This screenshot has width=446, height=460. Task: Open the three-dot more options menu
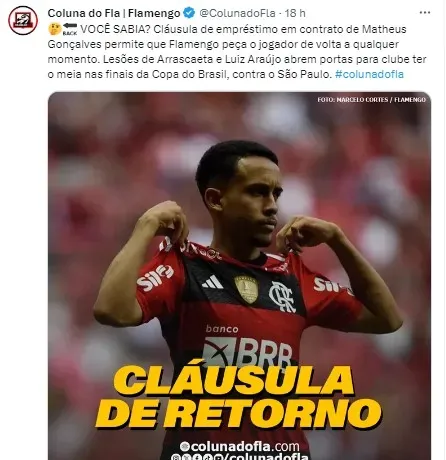coord(425,13)
